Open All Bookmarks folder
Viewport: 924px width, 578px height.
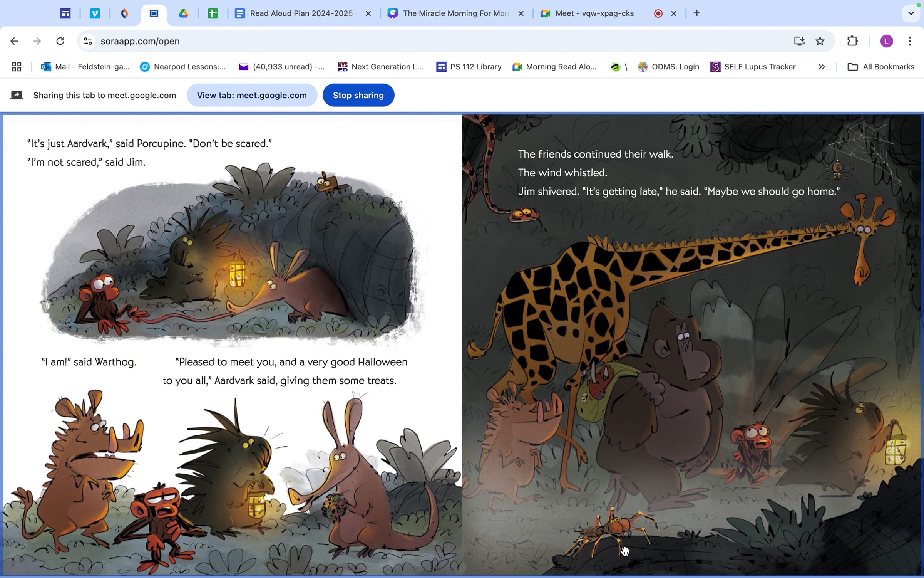click(881, 67)
